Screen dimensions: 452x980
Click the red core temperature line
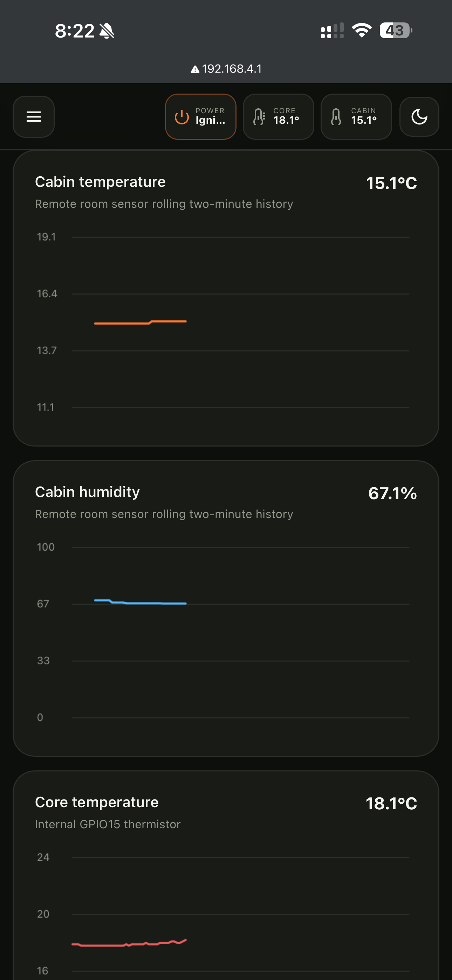click(129, 943)
